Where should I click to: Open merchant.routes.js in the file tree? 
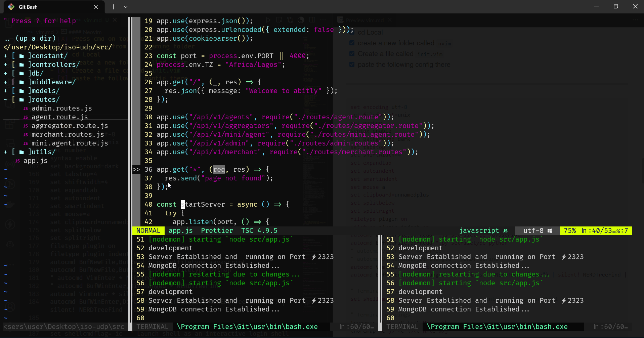coord(68,135)
